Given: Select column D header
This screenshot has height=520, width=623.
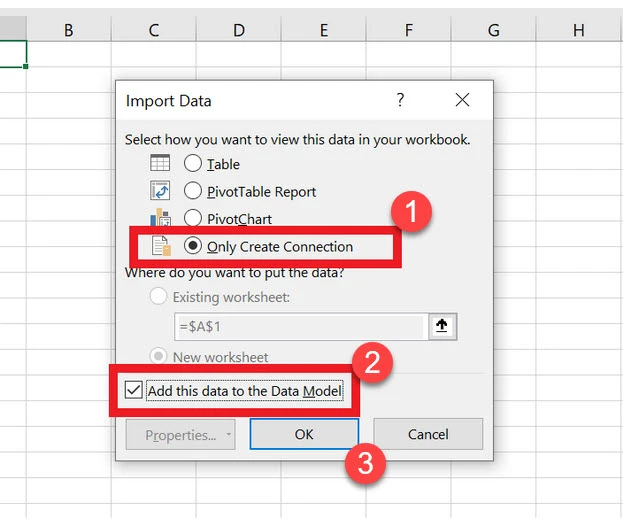Looking at the screenshot, I should point(239,30).
